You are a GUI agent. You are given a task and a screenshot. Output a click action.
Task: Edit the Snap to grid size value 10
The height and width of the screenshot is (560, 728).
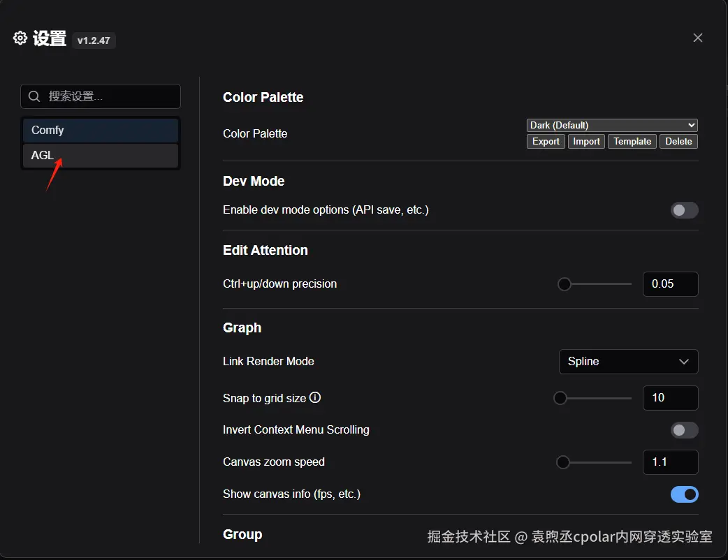[x=670, y=397]
